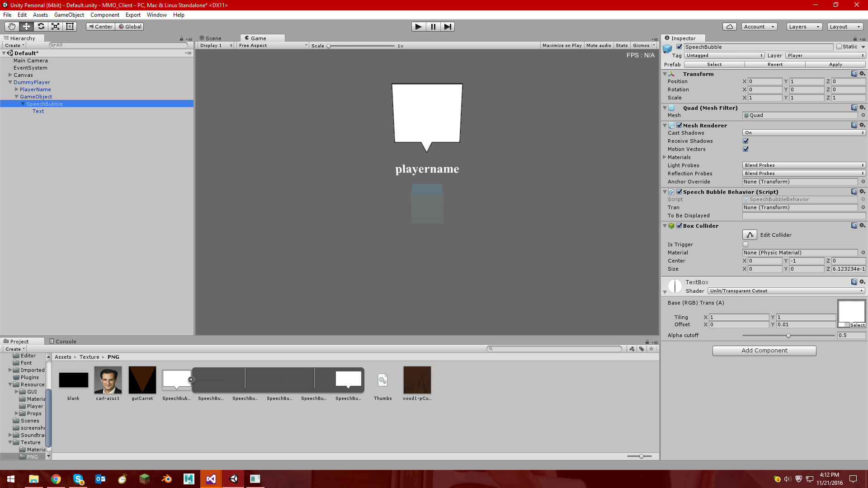Image resolution: width=868 pixels, height=488 pixels.
Task: Select the Move tool
Action: [x=26, y=27]
